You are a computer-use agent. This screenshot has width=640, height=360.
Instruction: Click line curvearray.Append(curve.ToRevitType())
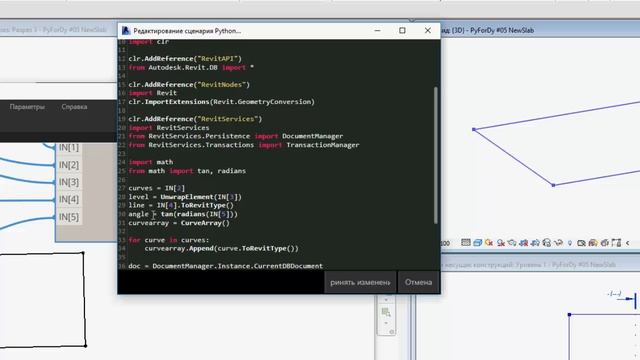pyautogui.click(x=221, y=248)
